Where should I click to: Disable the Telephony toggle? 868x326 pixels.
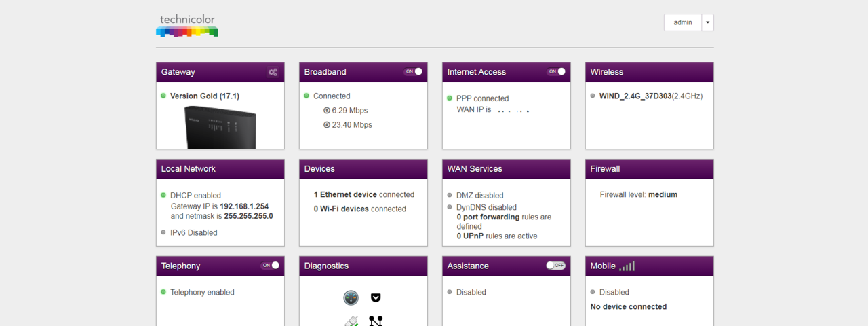270,266
